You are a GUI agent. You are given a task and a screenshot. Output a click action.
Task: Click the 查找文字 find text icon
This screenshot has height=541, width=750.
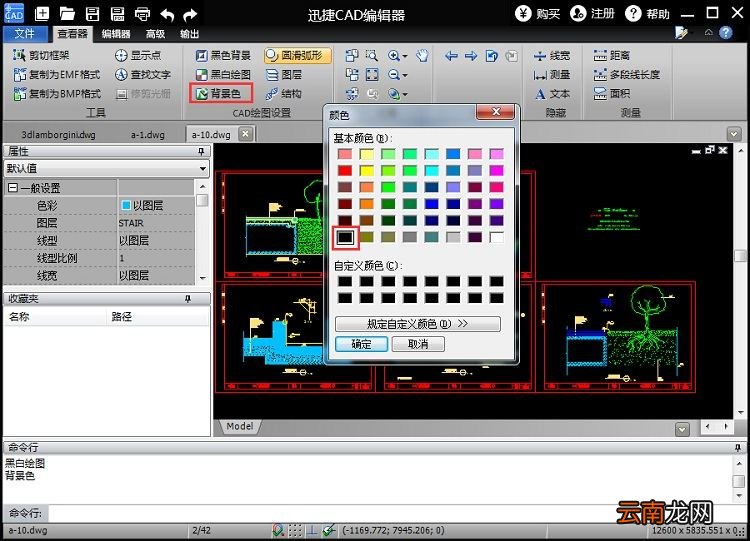coord(121,75)
